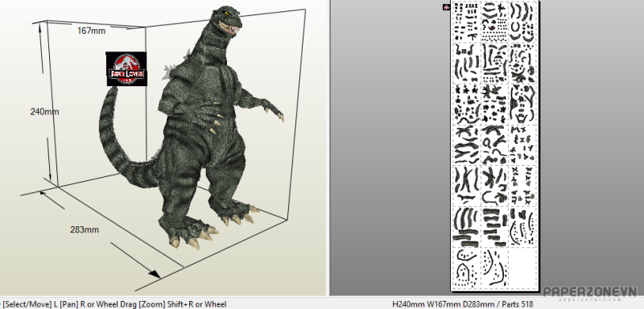The width and height of the screenshot is (644, 309).
Task: Click the 'H240mm W167mm D283mm / Parts 518' status text
Action: [x=462, y=304]
